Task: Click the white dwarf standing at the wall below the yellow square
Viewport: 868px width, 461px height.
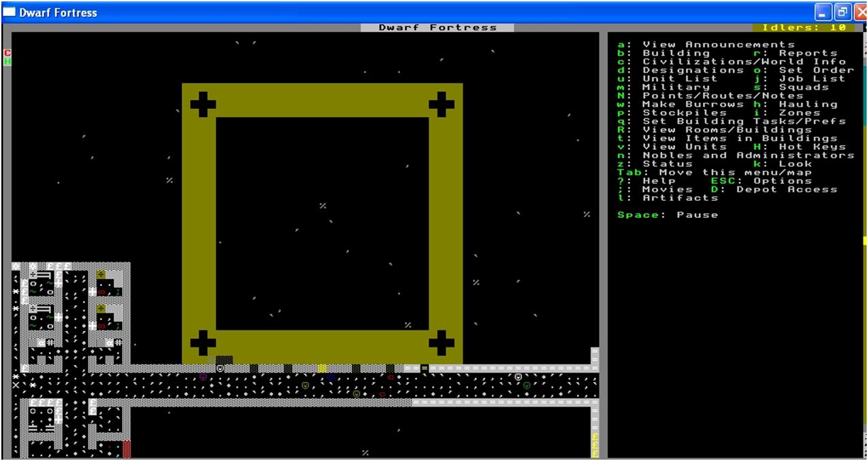Action: point(220,368)
